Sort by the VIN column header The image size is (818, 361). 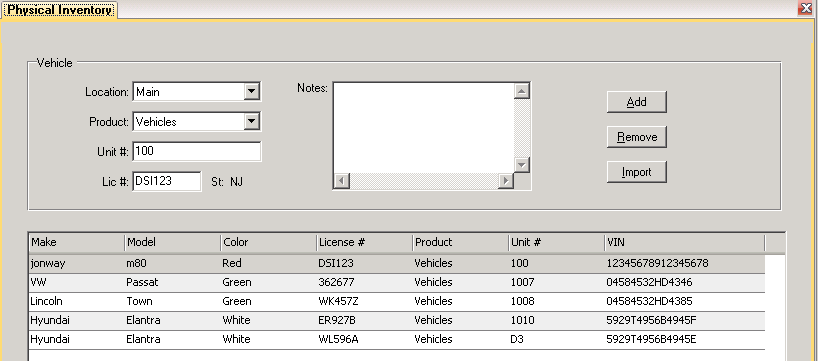[684, 243]
